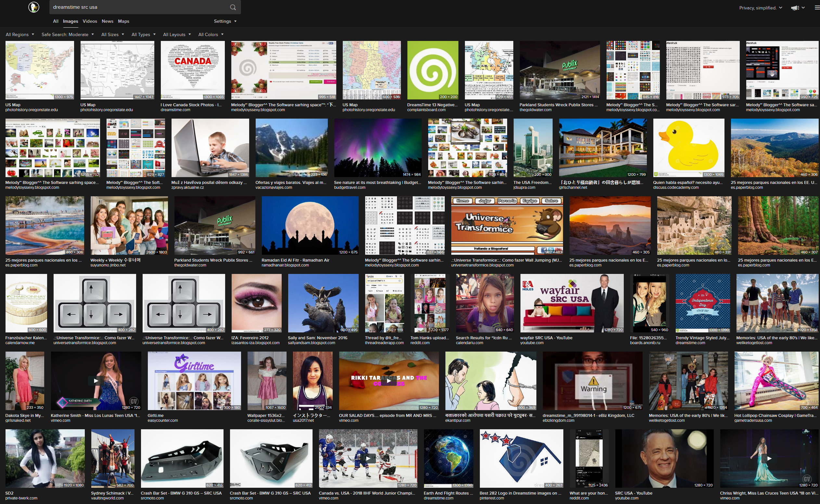Open The USA Freedom skyscraper image

[533, 148]
